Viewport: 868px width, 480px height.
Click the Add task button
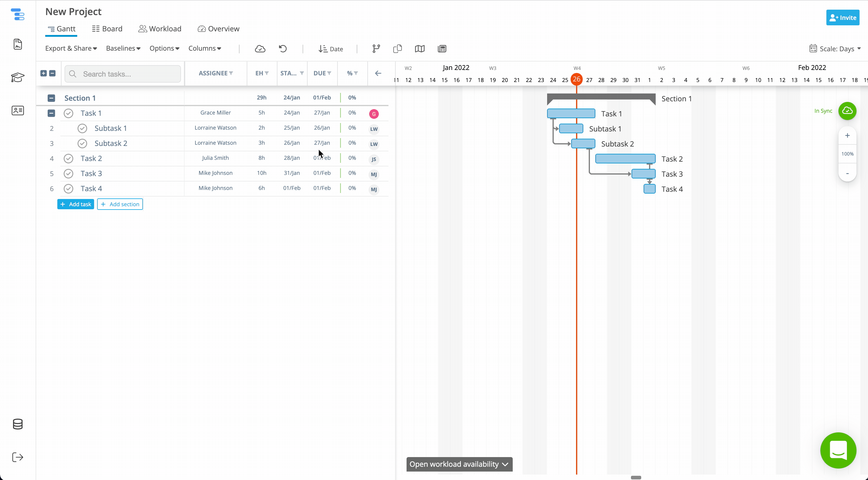point(75,204)
